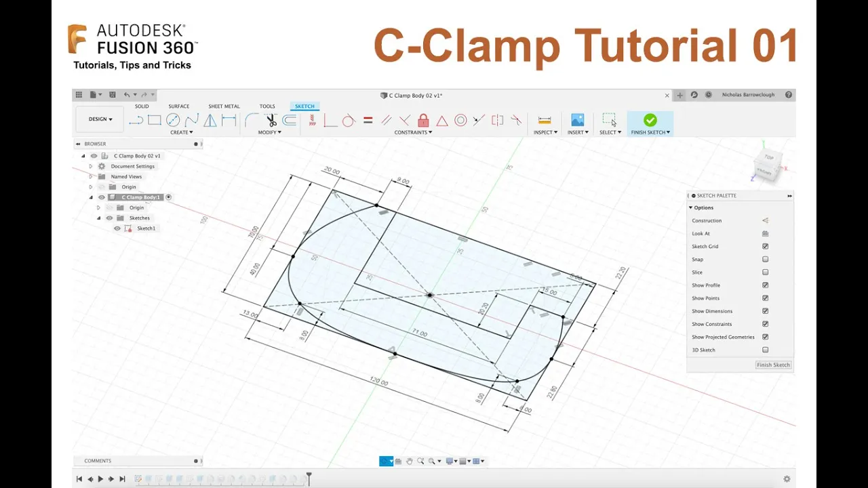Image resolution: width=868 pixels, height=488 pixels.
Task: Toggle the Show Dimensions checkbox
Action: coord(765,311)
